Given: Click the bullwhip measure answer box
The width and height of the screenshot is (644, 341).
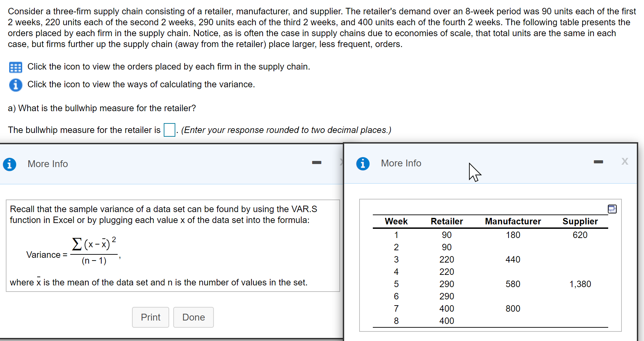Looking at the screenshot, I should [170, 130].
